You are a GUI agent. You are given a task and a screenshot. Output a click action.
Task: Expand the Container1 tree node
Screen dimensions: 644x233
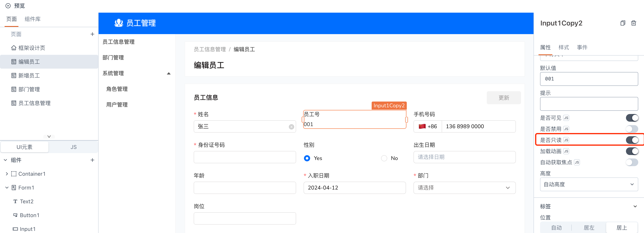(x=7, y=174)
